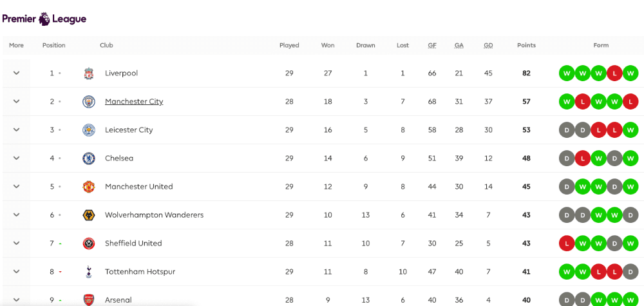Viewport: 644px width, 306px height.
Task: Click Liverpool's red L form badge
Action: 614,73
